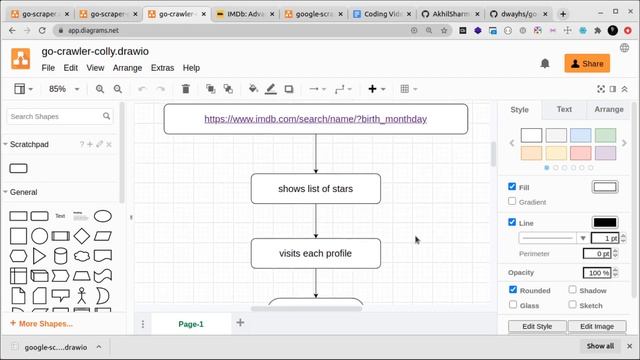Click the To Front icon
Viewport: 640px width, 360px height.
211,89
